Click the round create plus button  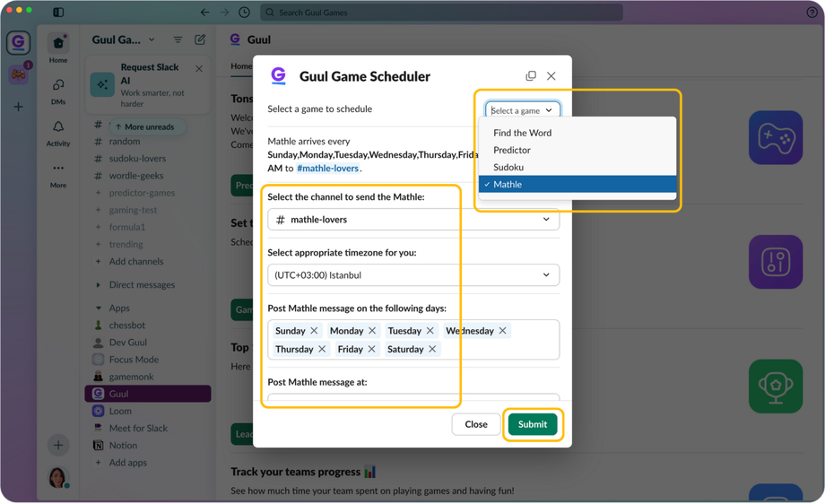[58, 445]
